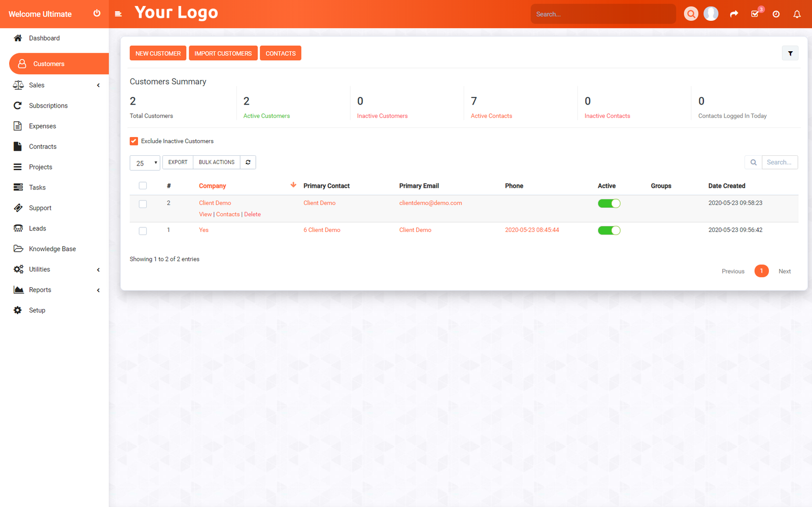Refresh the customers table

click(x=248, y=162)
